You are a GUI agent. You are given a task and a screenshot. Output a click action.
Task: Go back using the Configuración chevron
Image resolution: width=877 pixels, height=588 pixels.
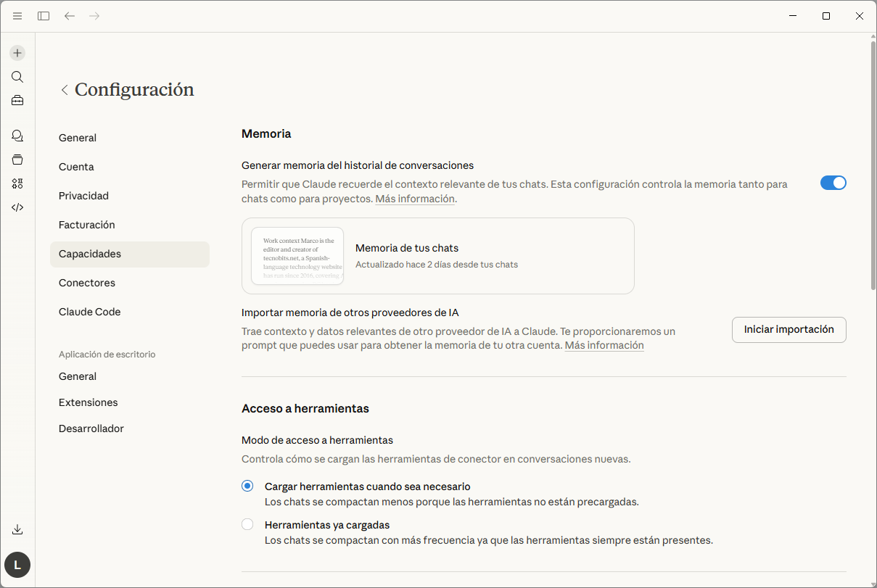pyautogui.click(x=65, y=90)
